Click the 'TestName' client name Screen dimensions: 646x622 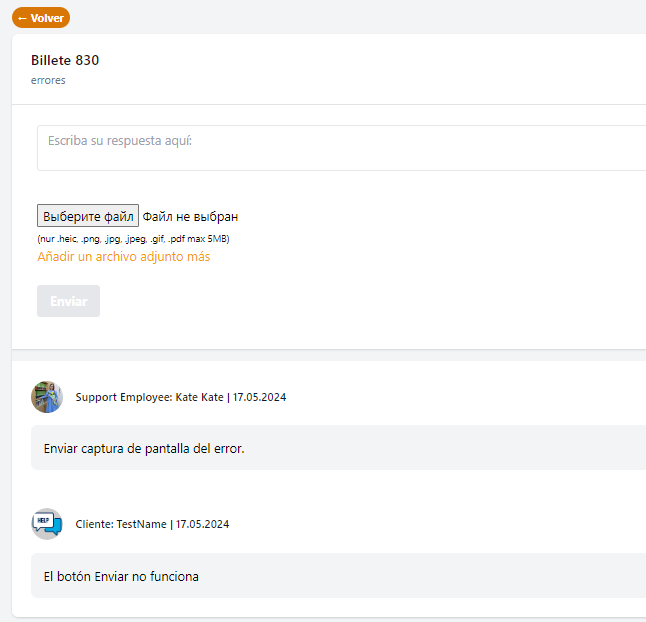coord(141,524)
